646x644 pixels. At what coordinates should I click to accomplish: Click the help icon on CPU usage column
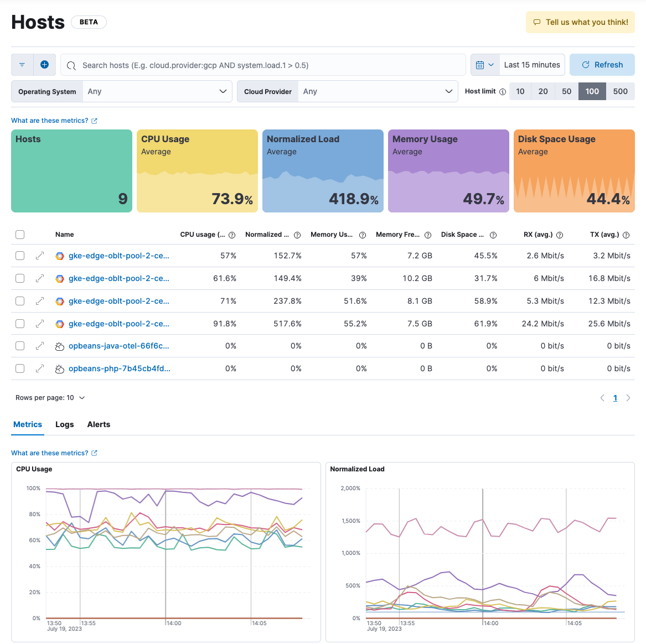point(231,235)
